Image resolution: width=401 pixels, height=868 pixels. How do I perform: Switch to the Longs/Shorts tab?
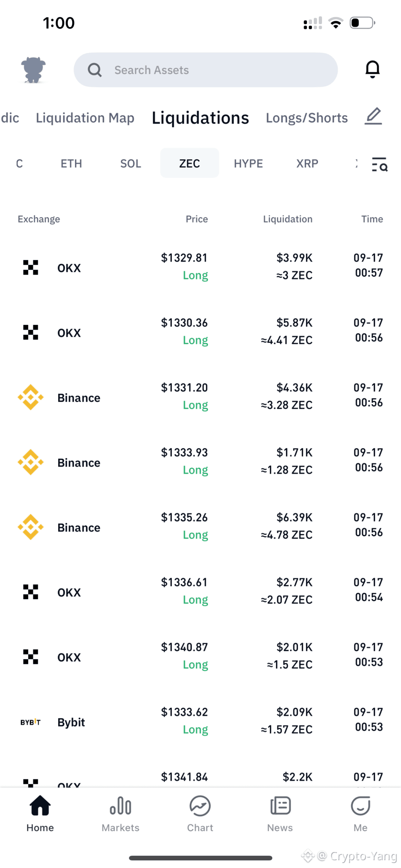coord(307,118)
